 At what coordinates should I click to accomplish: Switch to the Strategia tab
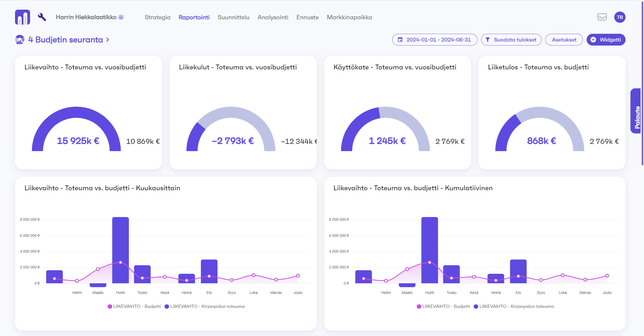[158, 17]
